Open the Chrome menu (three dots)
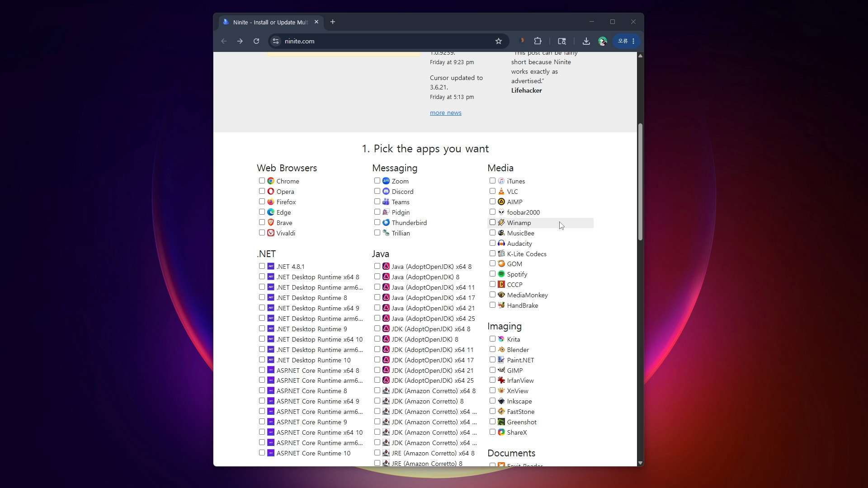868x488 pixels. point(633,41)
